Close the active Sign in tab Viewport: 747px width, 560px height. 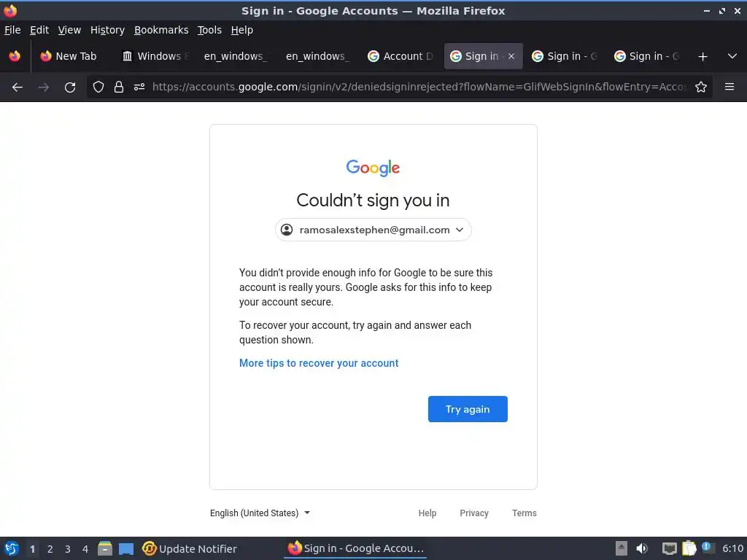click(511, 56)
